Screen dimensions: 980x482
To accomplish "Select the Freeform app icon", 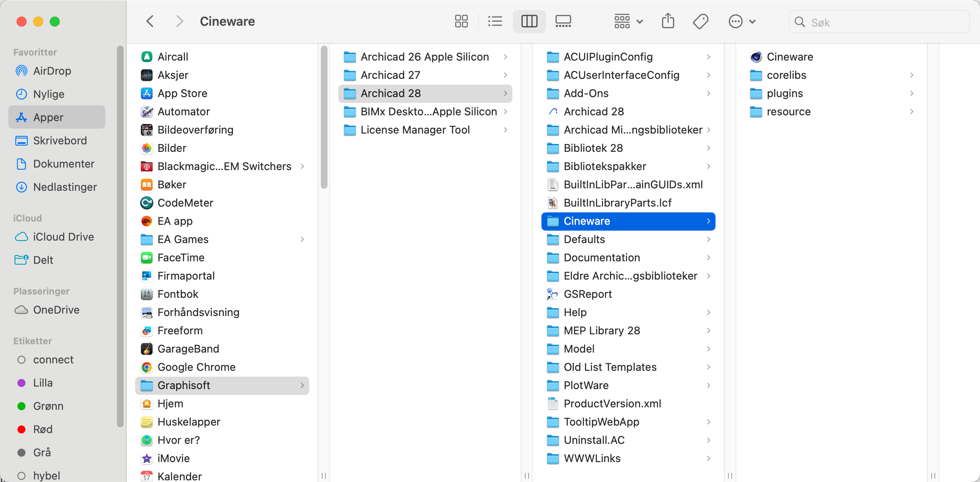I will click(x=147, y=331).
